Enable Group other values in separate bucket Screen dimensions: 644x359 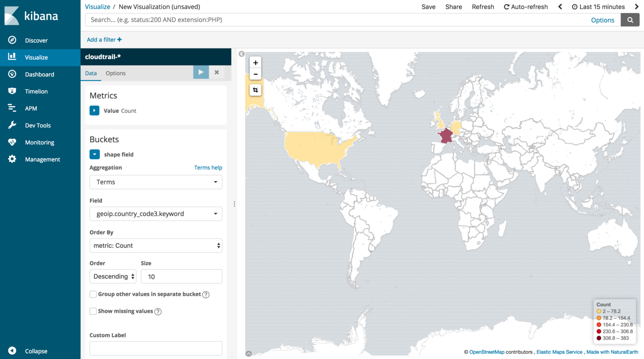[93, 294]
